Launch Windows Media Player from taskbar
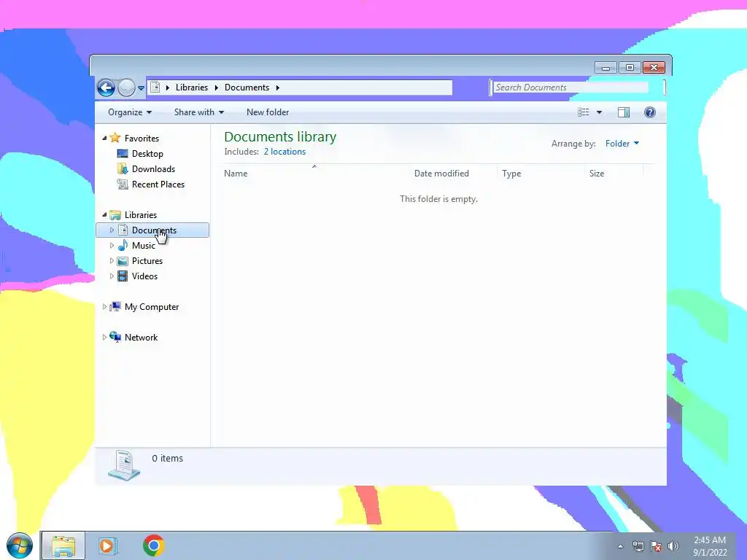Viewport: 747px width, 560px height. click(107, 545)
